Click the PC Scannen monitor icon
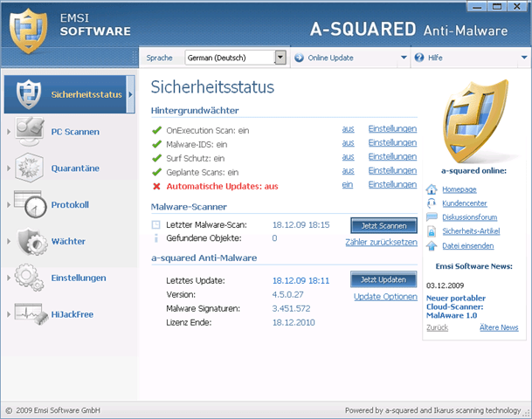Screen dimensions: 532x419 click(x=29, y=132)
